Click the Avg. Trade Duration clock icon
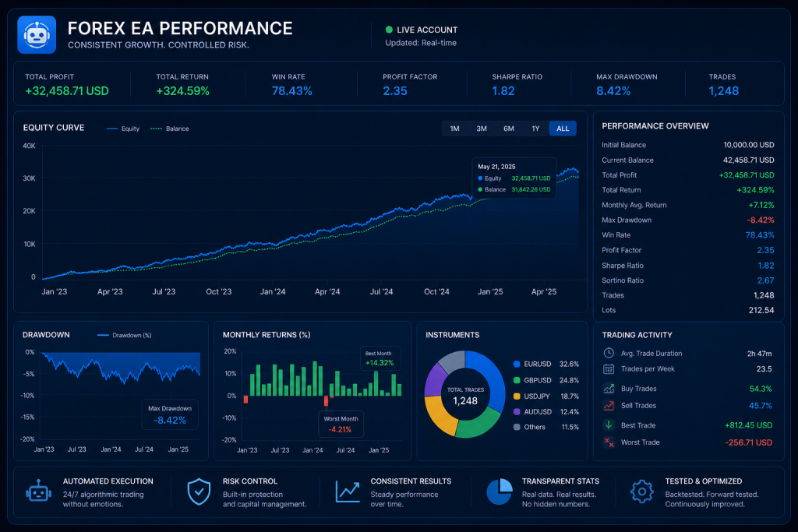 click(x=609, y=353)
